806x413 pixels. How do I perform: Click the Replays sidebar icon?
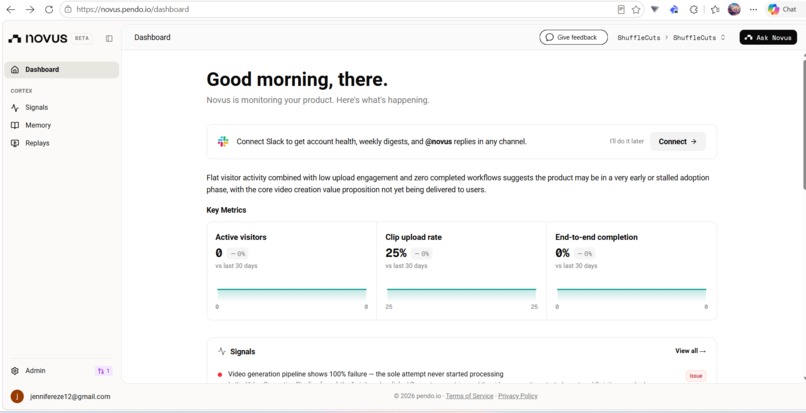[15, 143]
